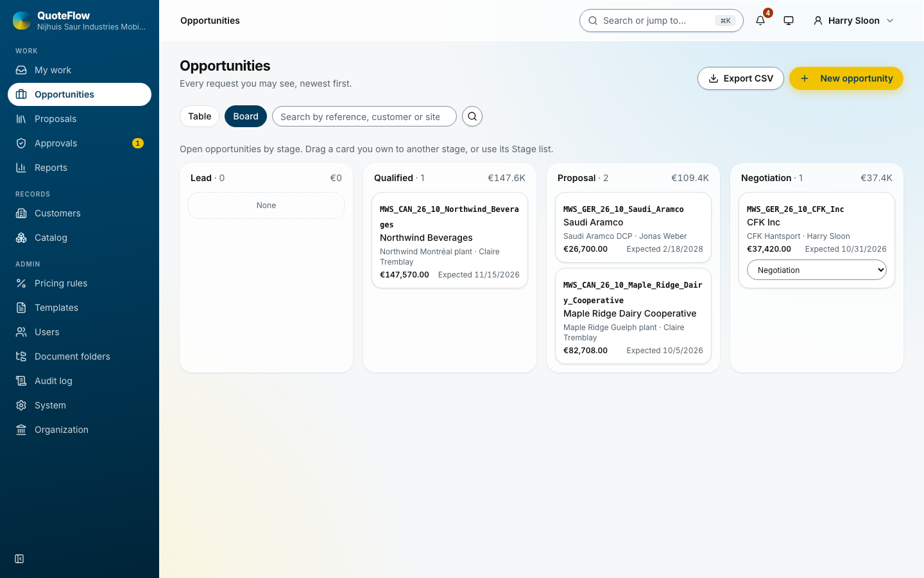The image size is (924, 578).
Task: Click the Approvals badge count 1
Action: pos(137,143)
